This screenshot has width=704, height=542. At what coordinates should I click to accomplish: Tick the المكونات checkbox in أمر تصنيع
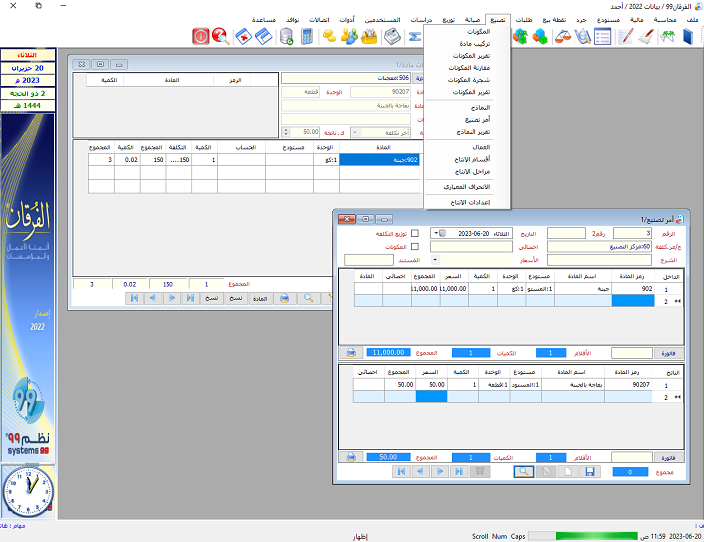tap(416, 246)
